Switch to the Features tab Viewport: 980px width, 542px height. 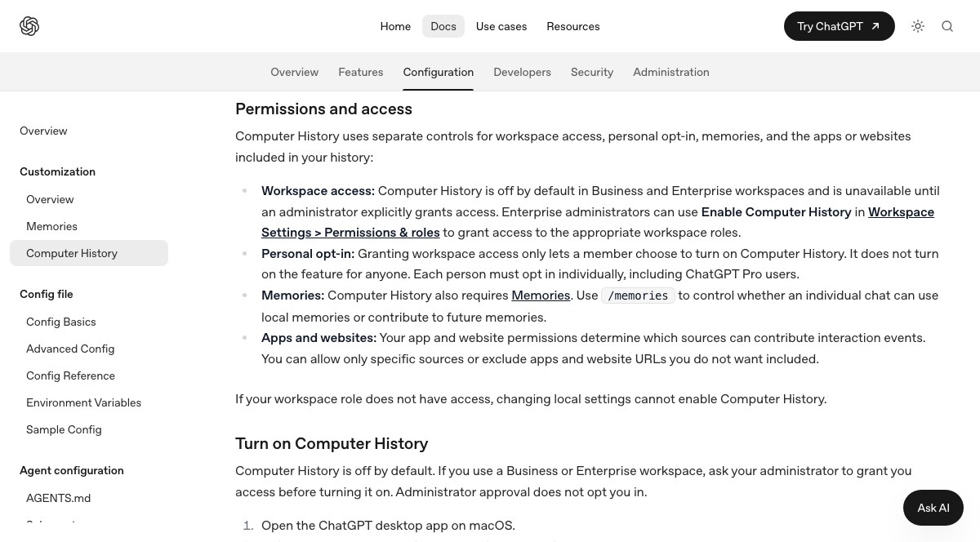pos(361,72)
